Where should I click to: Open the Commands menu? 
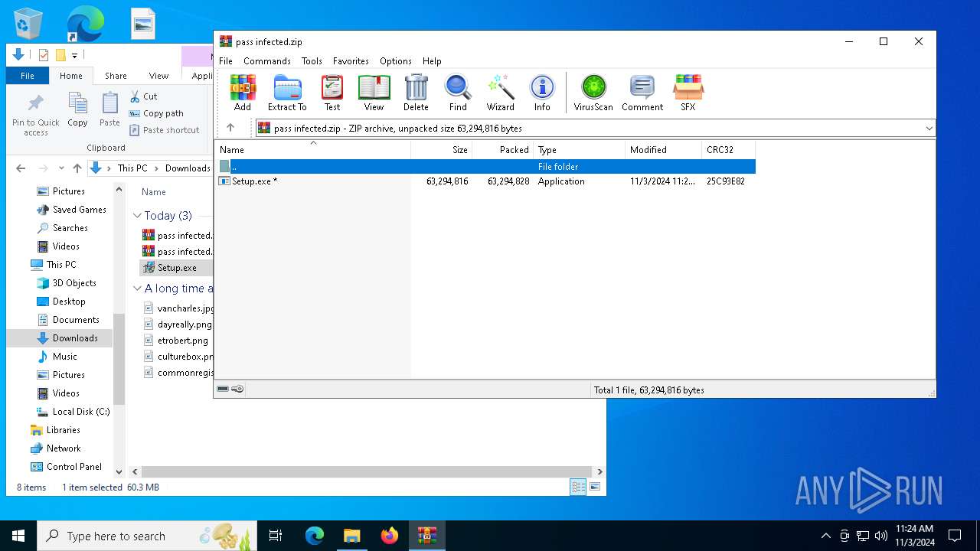coord(267,61)
